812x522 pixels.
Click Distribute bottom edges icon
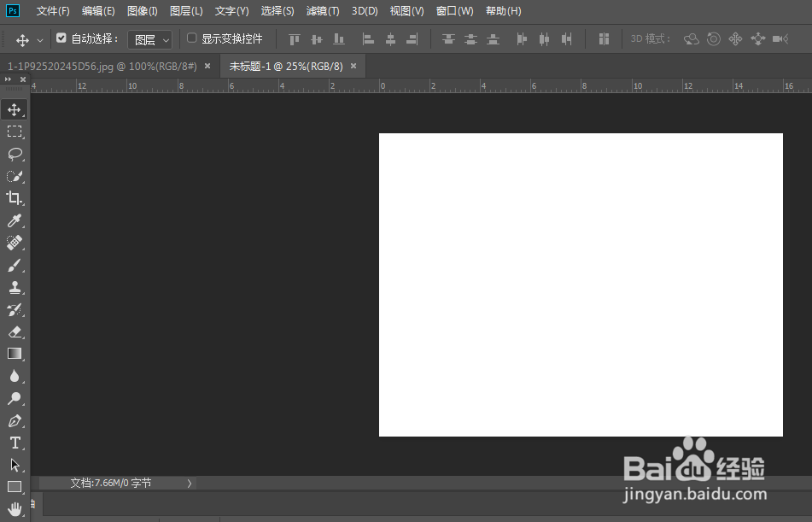[x=493, y=39]
